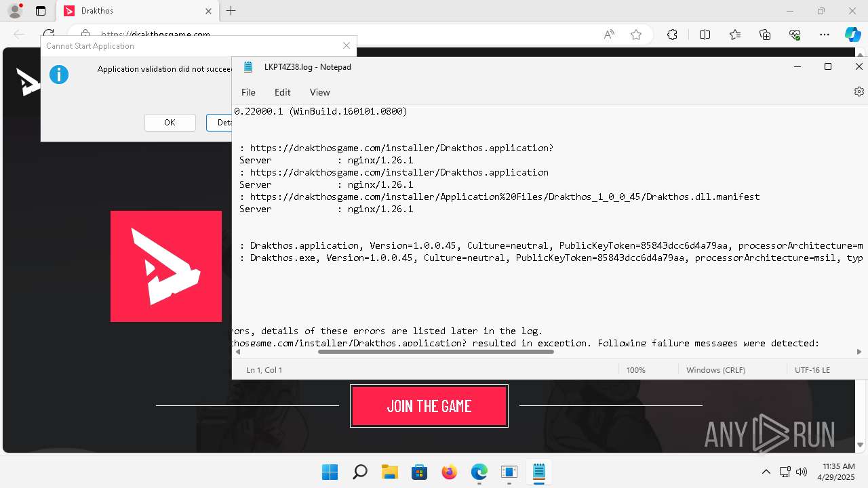The height and width of the screenshot is (488, 868).
Task: Open Edge Extensions puzzle icon
Action: (672, 35)
